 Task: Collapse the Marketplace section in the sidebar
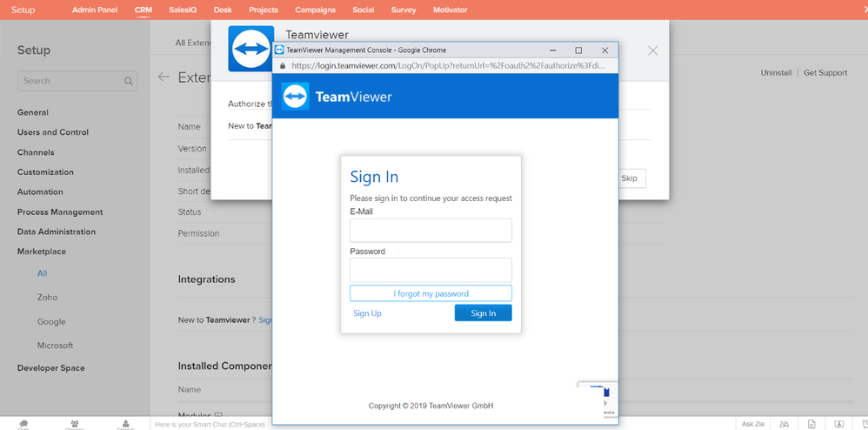[42, 252]
